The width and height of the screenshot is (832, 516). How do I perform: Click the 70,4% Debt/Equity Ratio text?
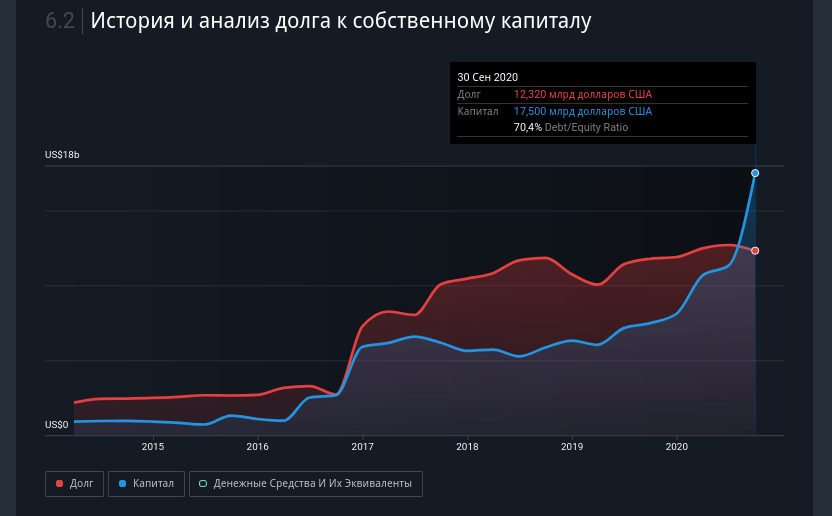(x=571, y=127)
